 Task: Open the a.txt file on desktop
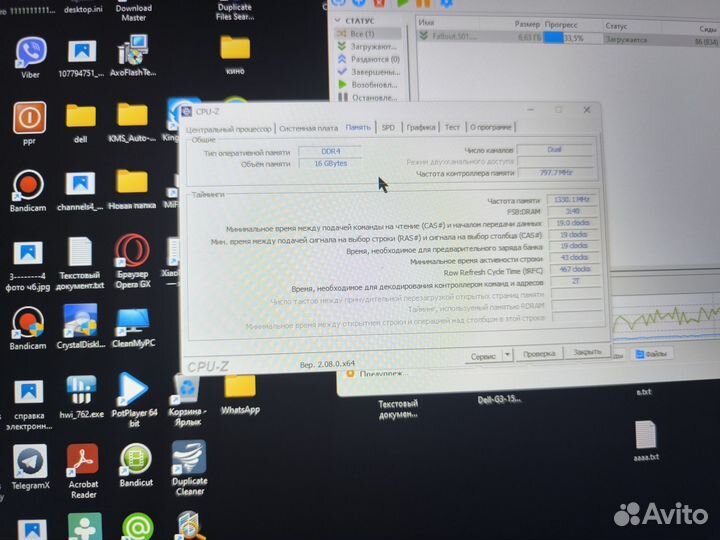(643, 392)
